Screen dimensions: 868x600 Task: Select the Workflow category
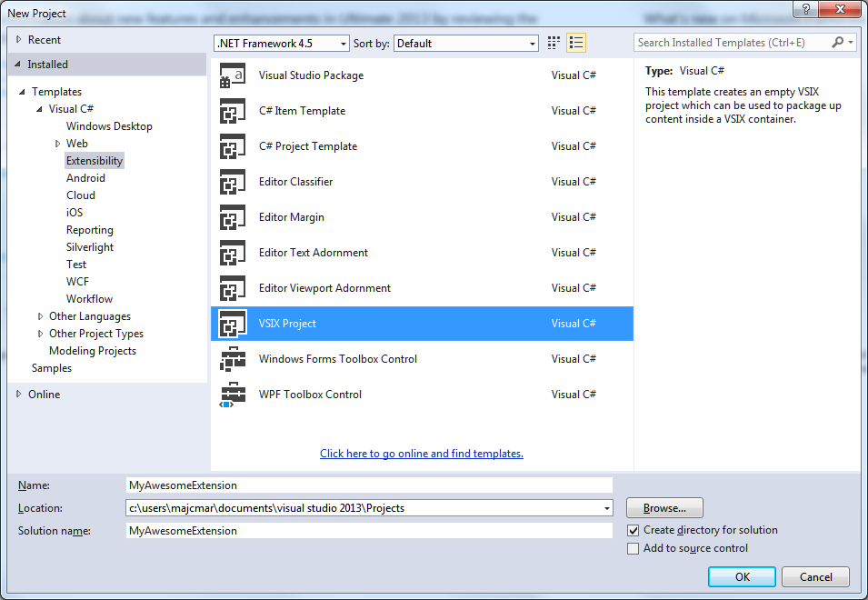[x=89, y=299]
